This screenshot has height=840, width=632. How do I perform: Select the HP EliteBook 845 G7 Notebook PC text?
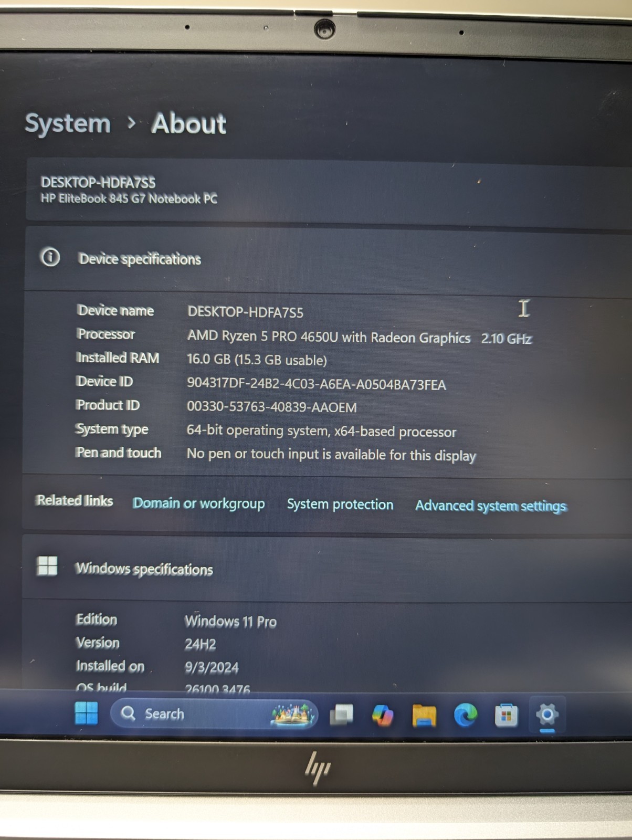pos(129,198)
